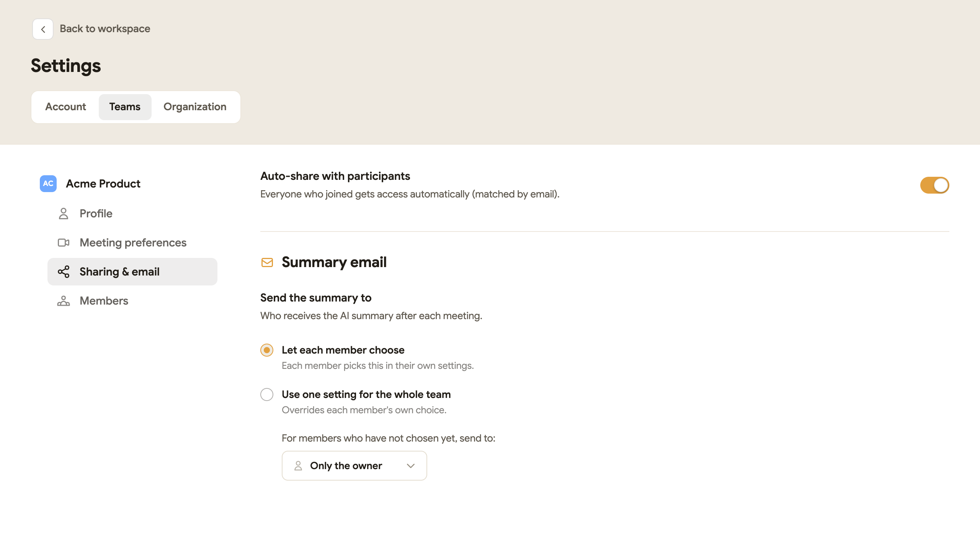Viewport: 980px width, 551px height.
Task: Click the Profile person icon
Action: coord(64,214)
